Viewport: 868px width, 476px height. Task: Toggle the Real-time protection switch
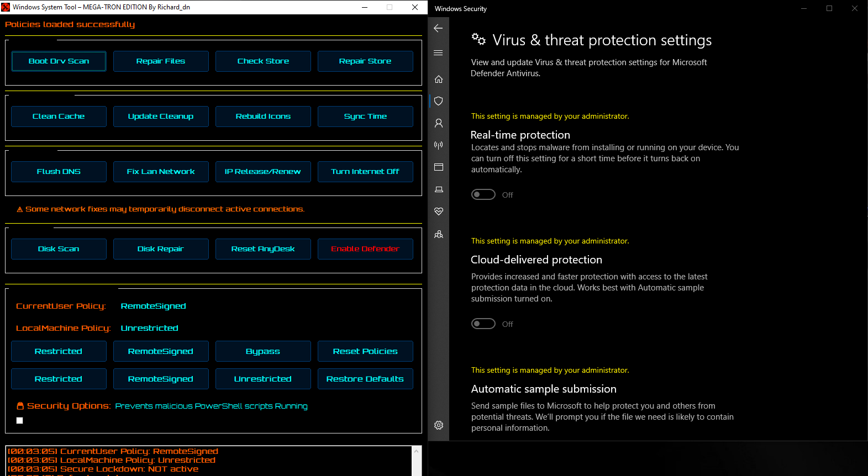coord(483,194)
